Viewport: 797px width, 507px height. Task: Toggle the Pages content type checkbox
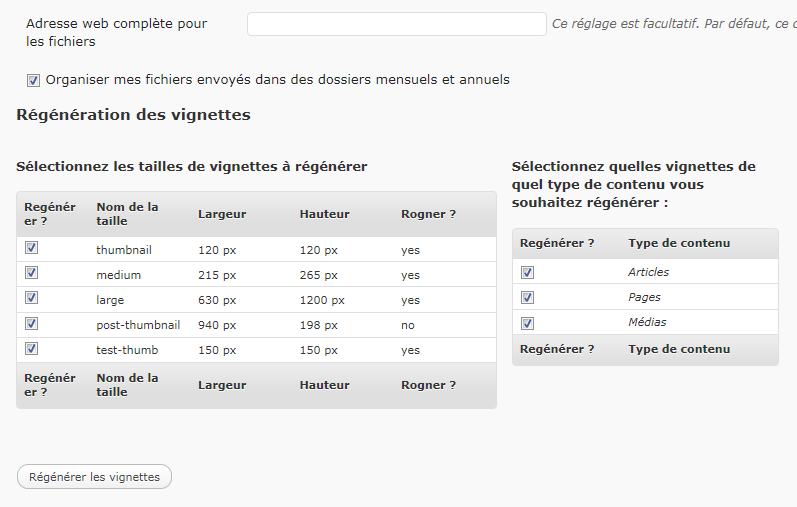point(528,297)
